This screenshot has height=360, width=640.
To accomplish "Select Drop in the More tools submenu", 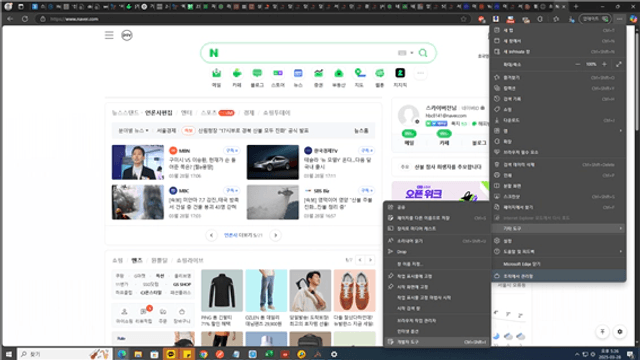I will 437,252.
